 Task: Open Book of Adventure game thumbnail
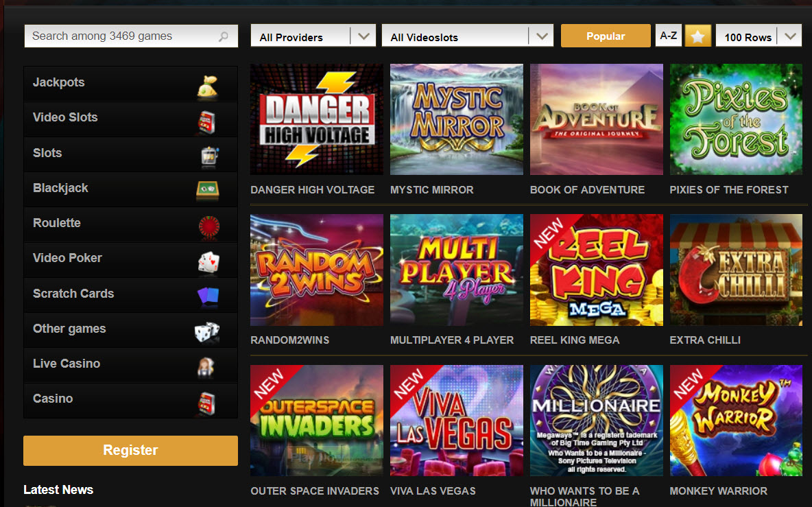596,119
